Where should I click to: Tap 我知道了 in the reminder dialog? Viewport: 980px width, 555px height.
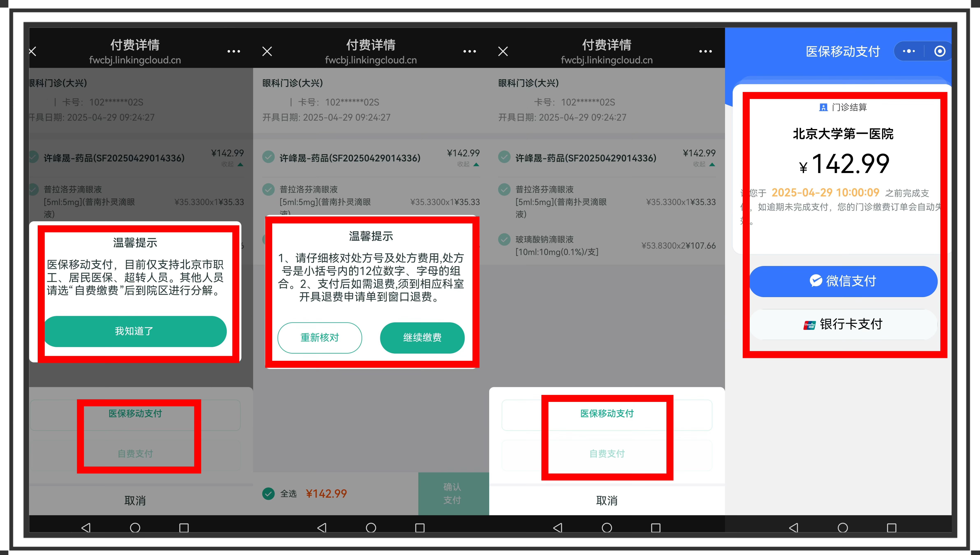(x=135, y=331)
